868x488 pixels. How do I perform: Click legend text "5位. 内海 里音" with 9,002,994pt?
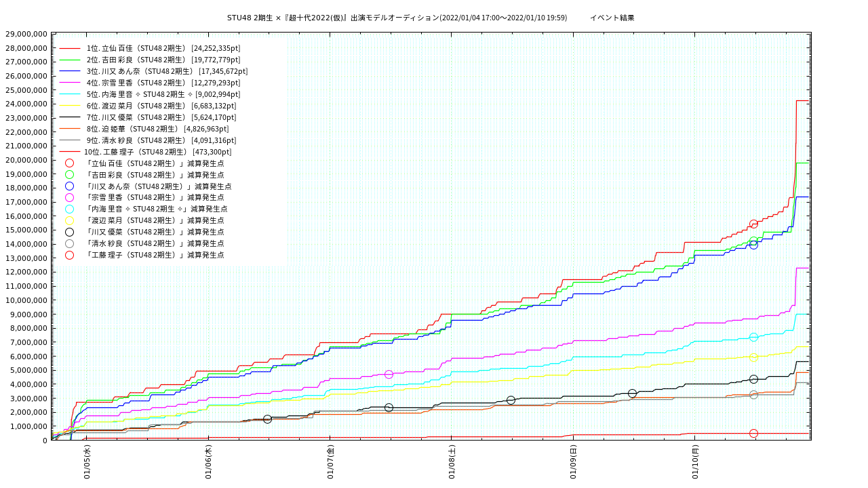(x=163, y=94)
